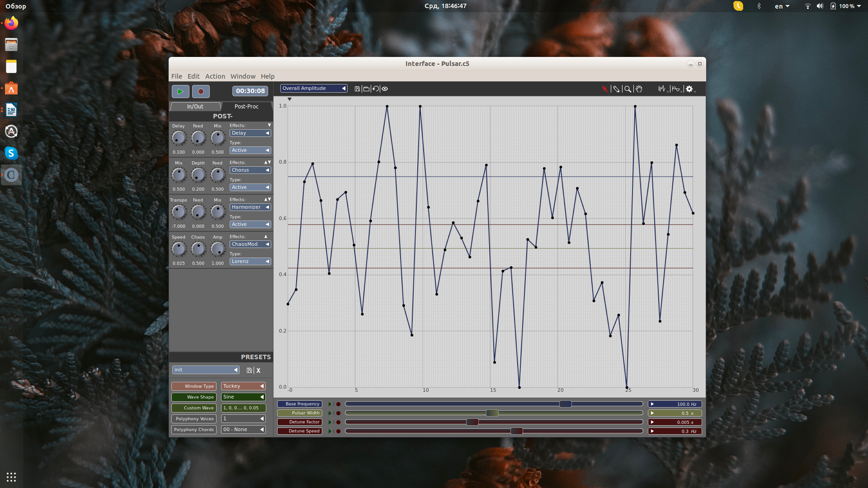Open the Overall Amplitude parameter dropdown

pyautogui.click(x=314, y=89)
